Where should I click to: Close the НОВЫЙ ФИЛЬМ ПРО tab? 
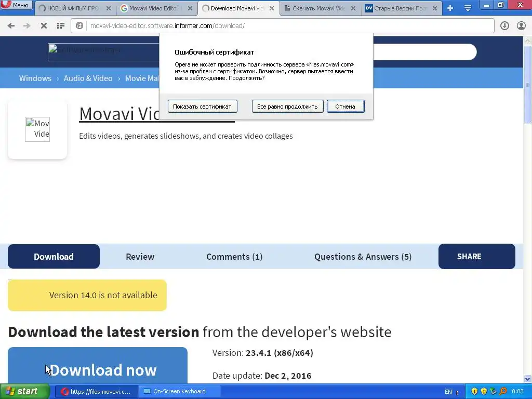click(x=109, y=8)
